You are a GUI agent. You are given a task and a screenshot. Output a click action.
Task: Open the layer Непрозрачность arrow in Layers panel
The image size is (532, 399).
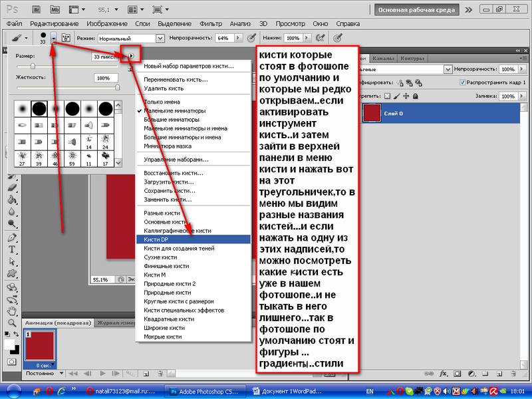click(x=521, y=69)
